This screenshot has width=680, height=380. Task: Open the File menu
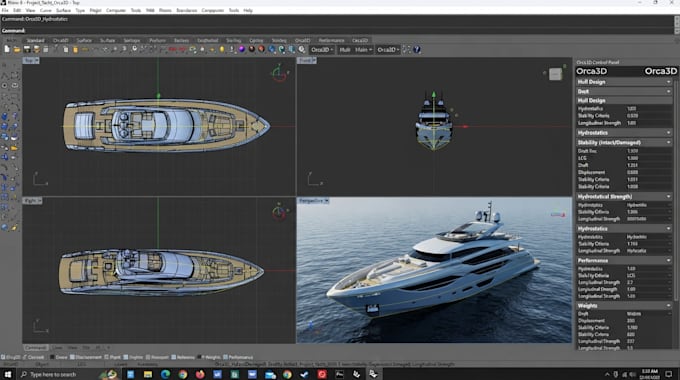coord(5,10)
